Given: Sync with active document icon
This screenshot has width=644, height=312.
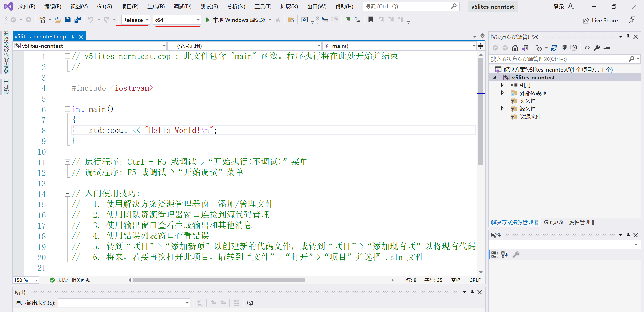Looking at the screenshot, I should [x=554, y=48].
